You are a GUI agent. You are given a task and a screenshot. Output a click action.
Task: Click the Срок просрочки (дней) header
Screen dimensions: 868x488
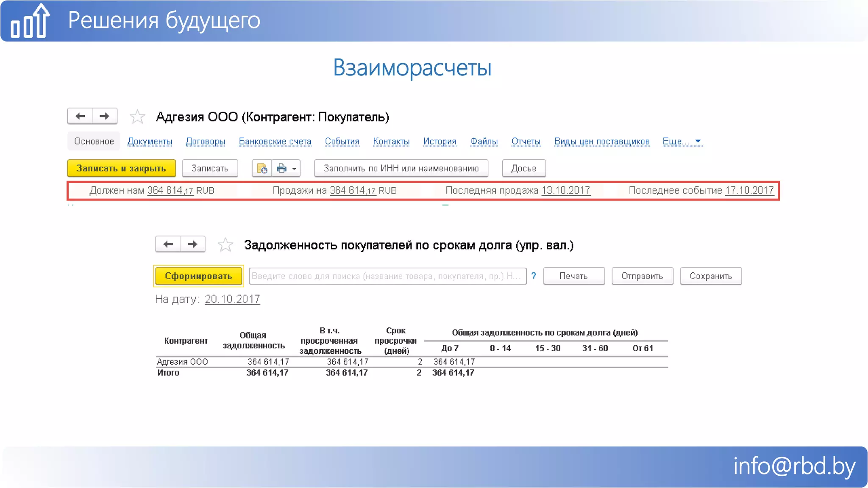396,341
